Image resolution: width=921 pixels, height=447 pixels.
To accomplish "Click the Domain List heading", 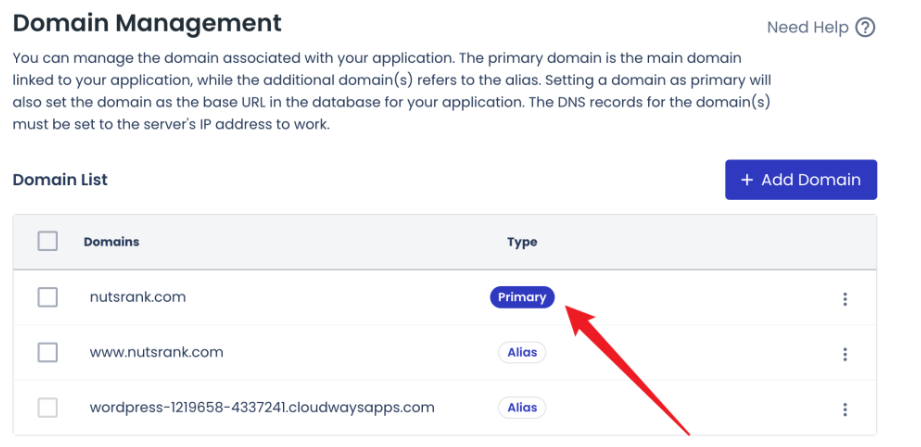I will [x=60, y=180].
